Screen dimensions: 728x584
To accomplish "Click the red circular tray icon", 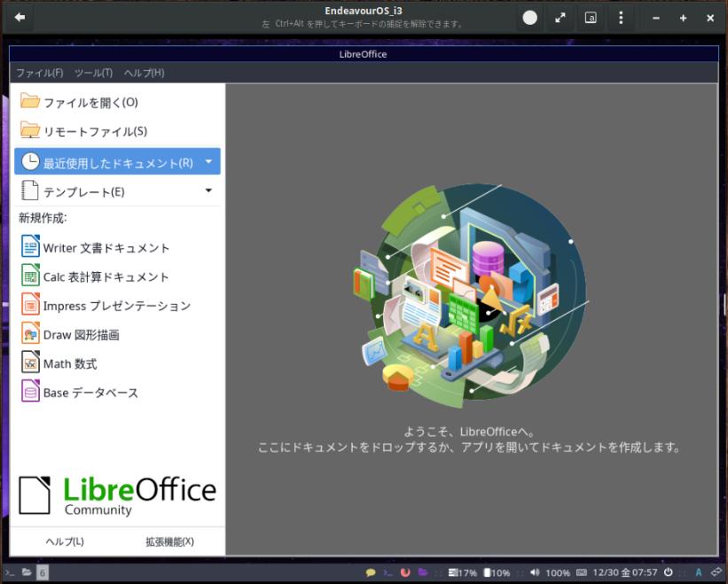I will 405,572.
